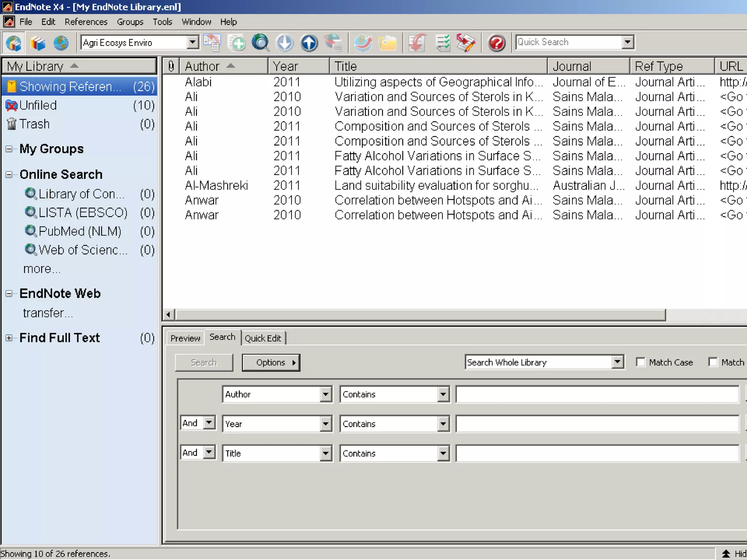Expand the Find Full Text section
This screenshot has width=747, height=560.
pos(9,338)
